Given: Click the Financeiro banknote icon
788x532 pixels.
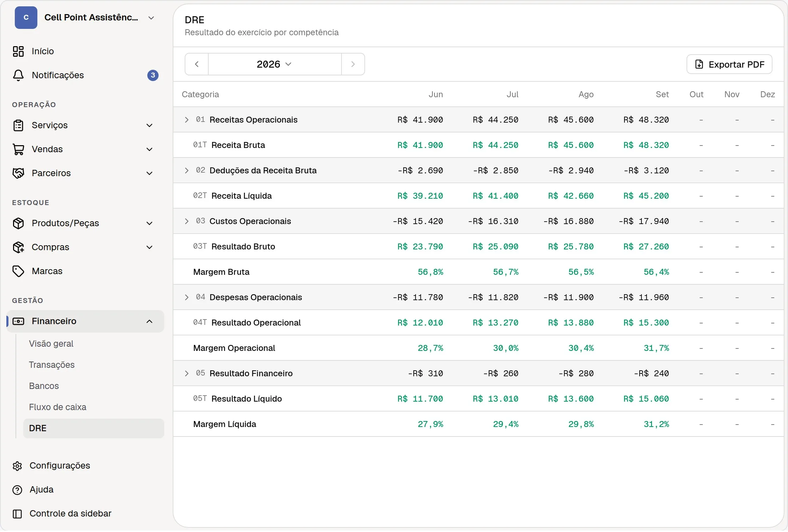Looking at the screenshot, I should coord(18,321).
